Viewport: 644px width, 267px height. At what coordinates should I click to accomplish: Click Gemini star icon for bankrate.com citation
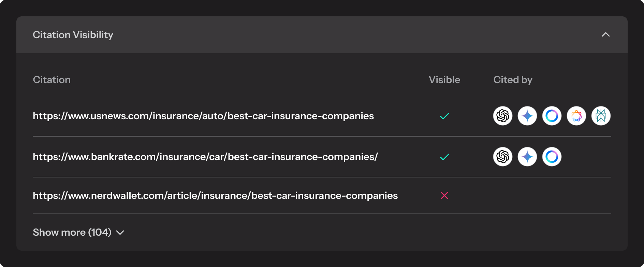[527, 157]
